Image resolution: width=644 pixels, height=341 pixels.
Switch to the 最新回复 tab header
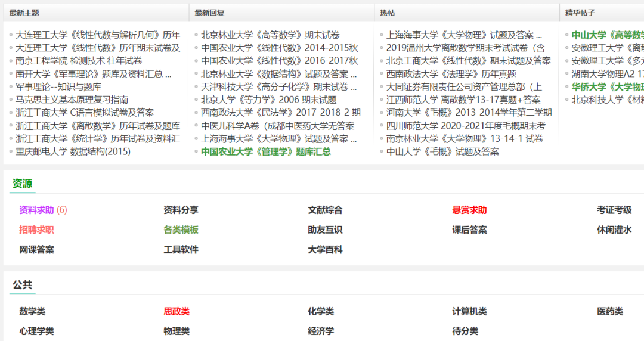209,13
